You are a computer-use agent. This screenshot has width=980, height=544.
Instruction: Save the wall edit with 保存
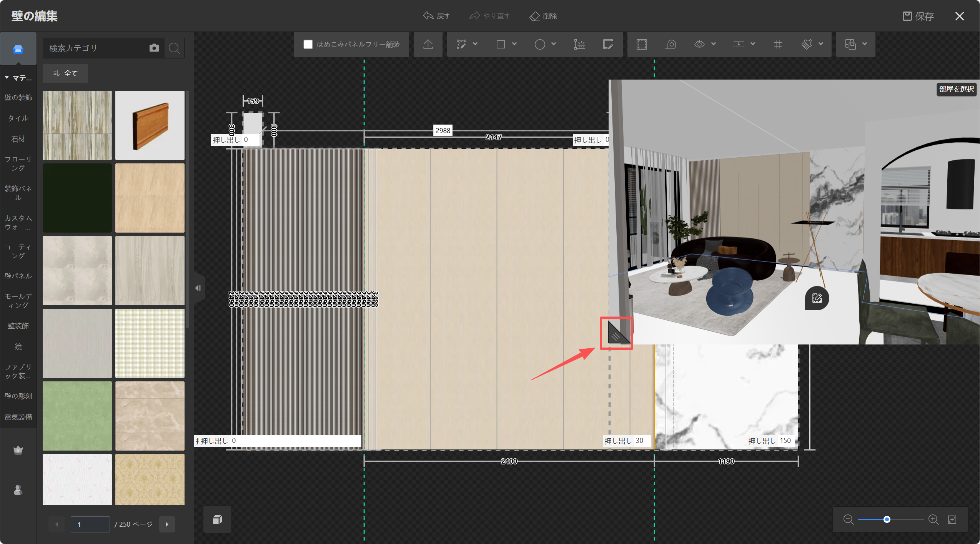[918, 16]
